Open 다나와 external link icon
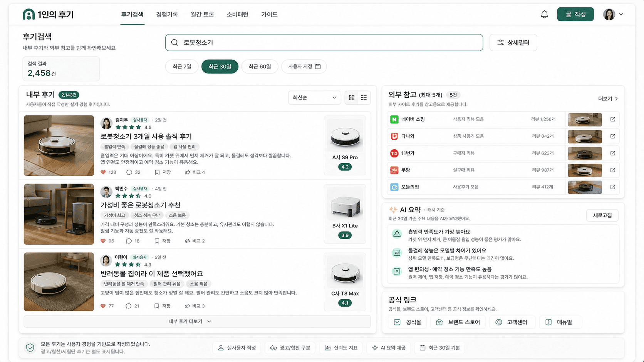The width and height of the screenshot is (644, 362). 613,136
